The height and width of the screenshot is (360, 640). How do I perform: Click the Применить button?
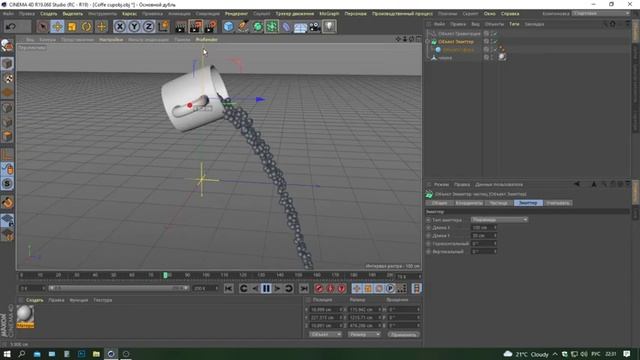pos(403,334)
